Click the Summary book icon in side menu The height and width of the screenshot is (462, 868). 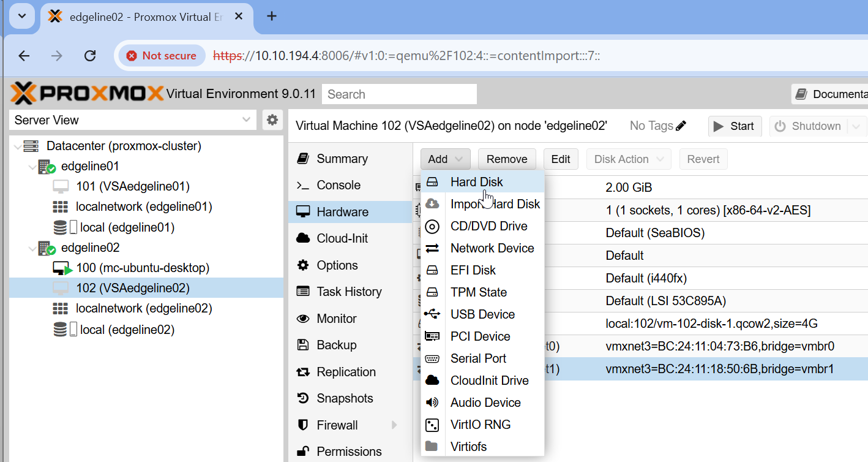(x=302, y=159)
